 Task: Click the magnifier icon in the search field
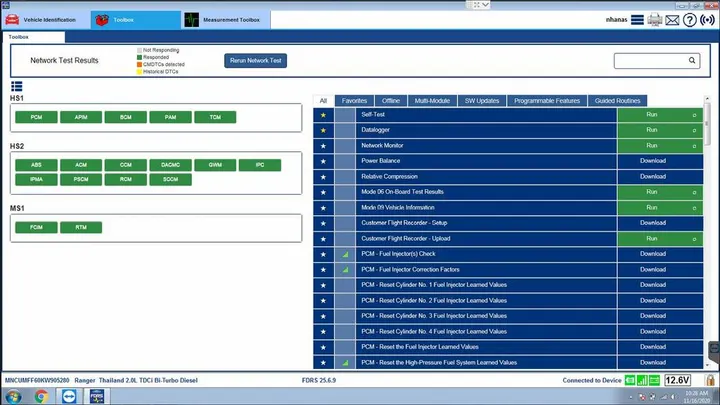pyautogui.click(x=692, y=60)
